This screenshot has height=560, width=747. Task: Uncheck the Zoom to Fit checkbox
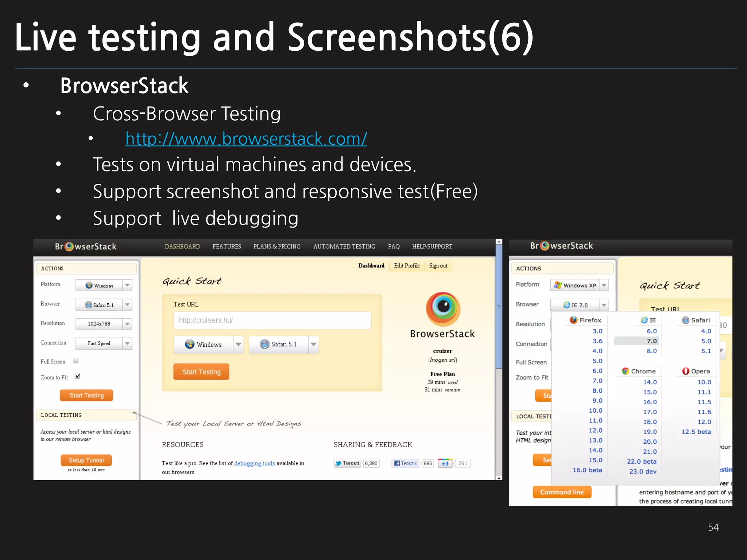[x=77, y=377]
